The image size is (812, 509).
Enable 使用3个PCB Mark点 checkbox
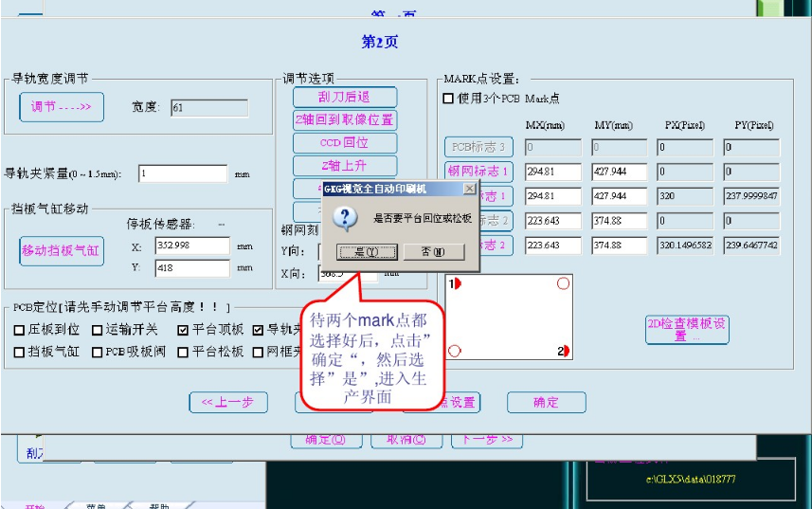coord(449,99)
